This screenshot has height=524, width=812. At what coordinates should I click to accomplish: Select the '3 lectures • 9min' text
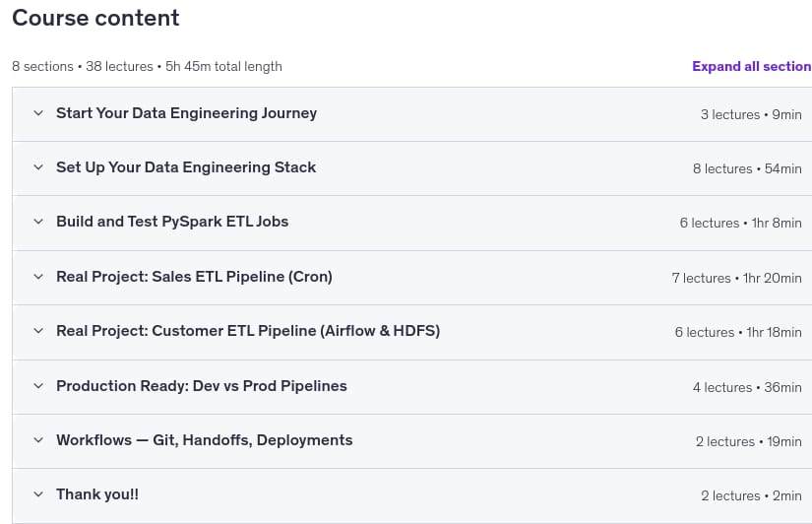click(751, 114)
